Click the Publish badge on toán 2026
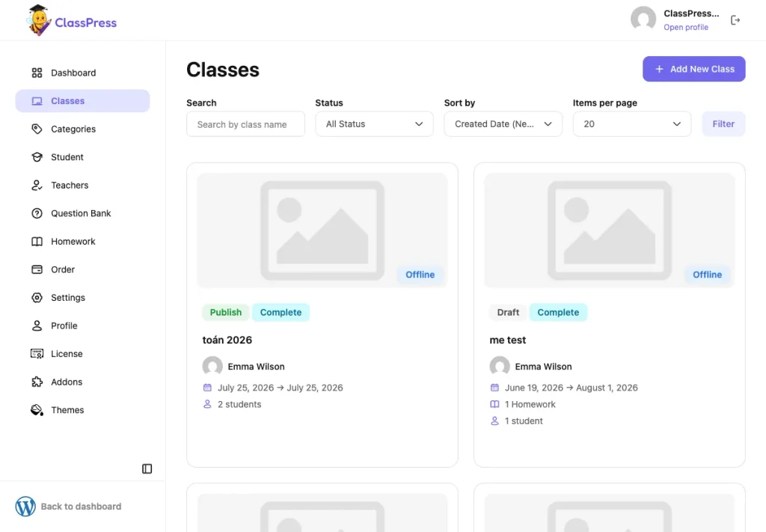The width and height of the screenshot is (766, 532). pos(226,312)
